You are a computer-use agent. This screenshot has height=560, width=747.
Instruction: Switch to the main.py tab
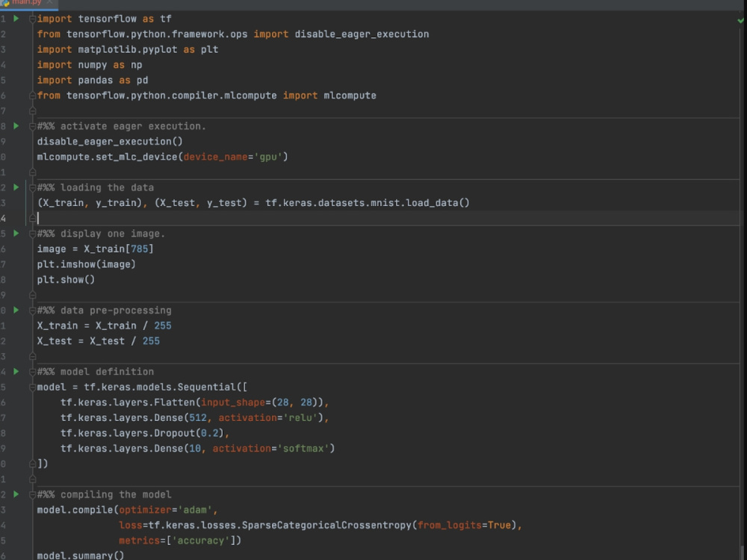[x=27, y=2]
